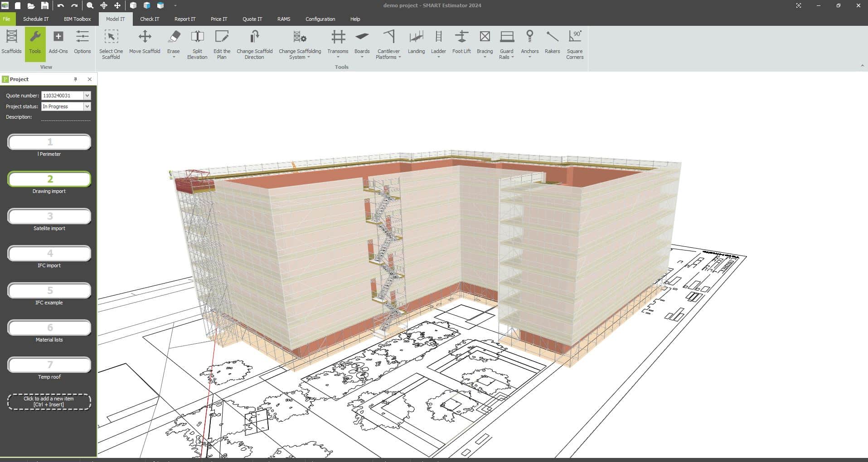Click to add a new item button
Screen dimensions: 868x462
tap(49, 402)
